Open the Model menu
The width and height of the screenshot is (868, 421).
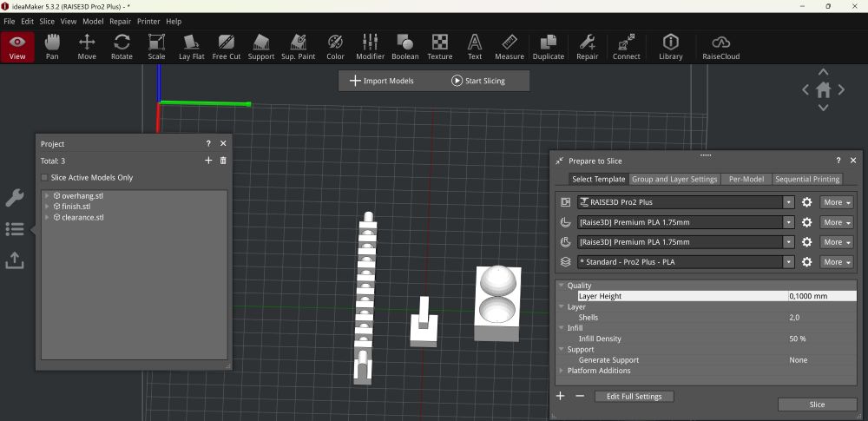tap(93, 21)
